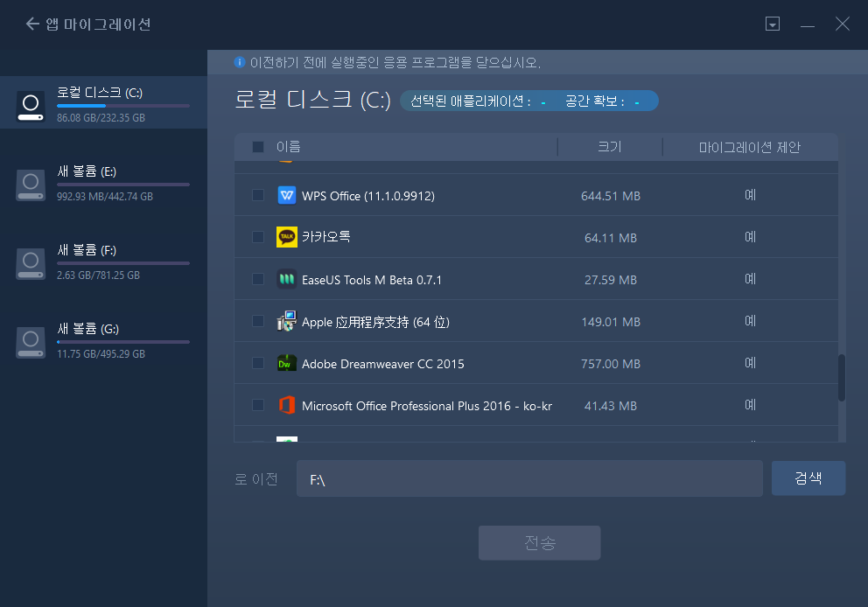Select the 새 볼륨 (G:) drive icon
Screen dimensions: 868x607
(x=31, y=342)
